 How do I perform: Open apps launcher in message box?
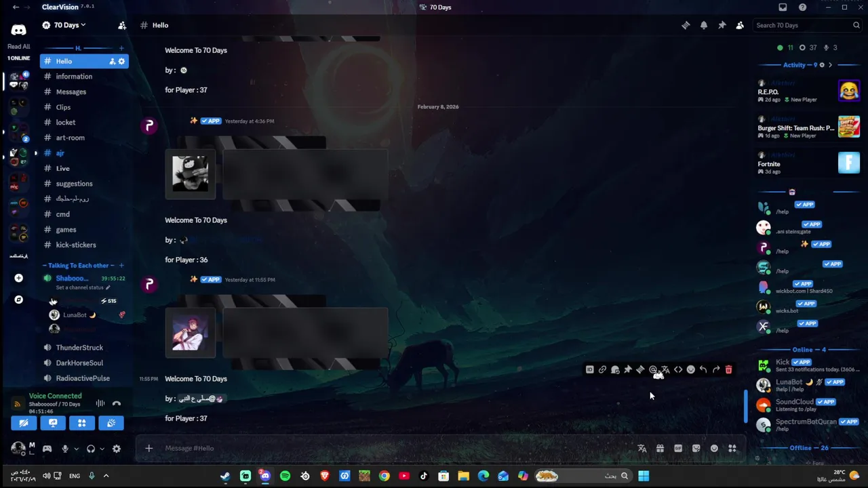point(732,448)
